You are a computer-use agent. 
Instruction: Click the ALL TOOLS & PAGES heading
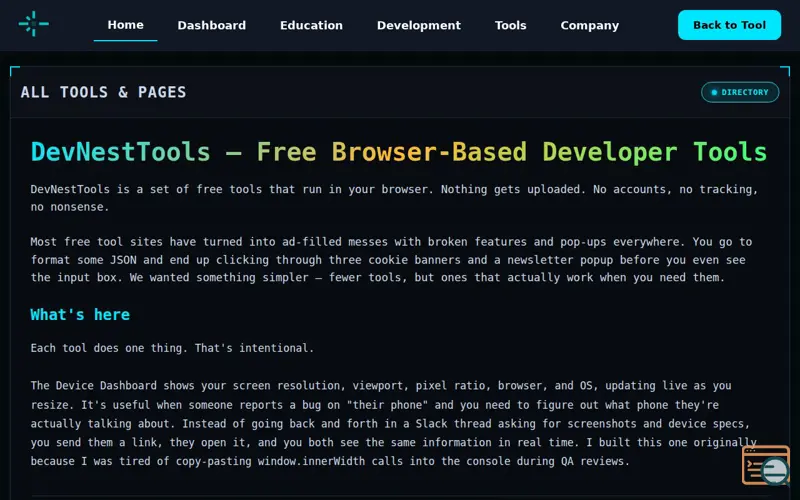point(104,92)
